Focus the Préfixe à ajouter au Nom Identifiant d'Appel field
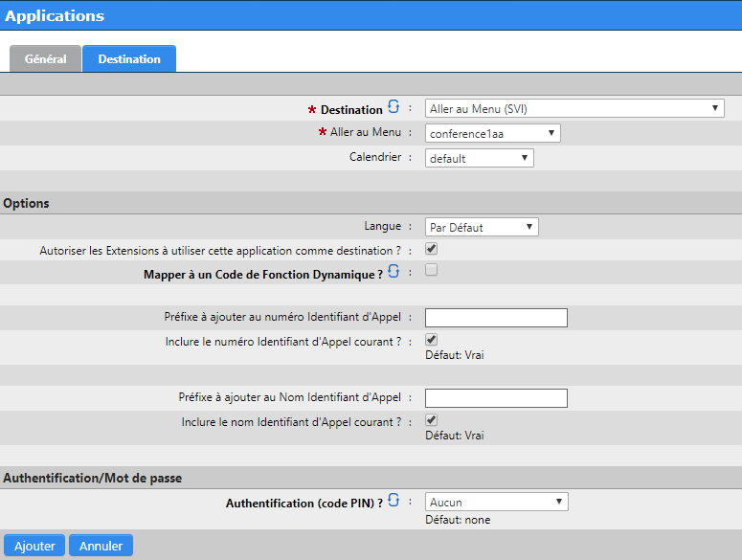The width and height of the screenshot is (742, 560). tap(496, 398)
